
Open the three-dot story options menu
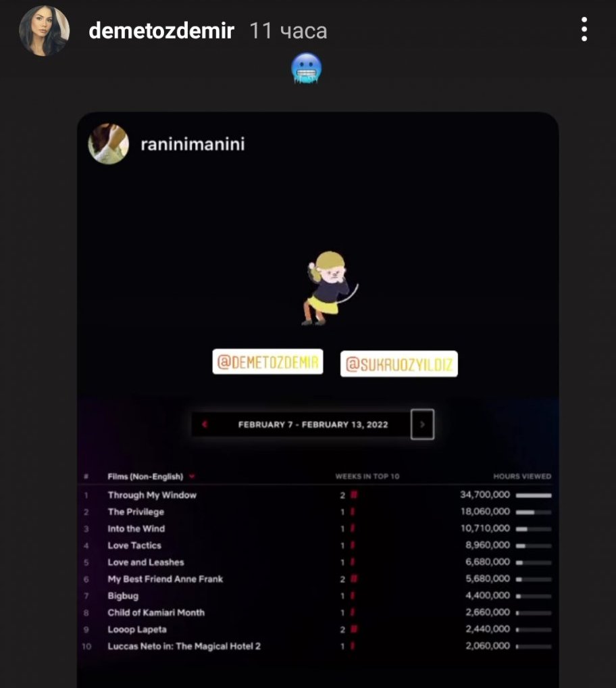point(584,29)
